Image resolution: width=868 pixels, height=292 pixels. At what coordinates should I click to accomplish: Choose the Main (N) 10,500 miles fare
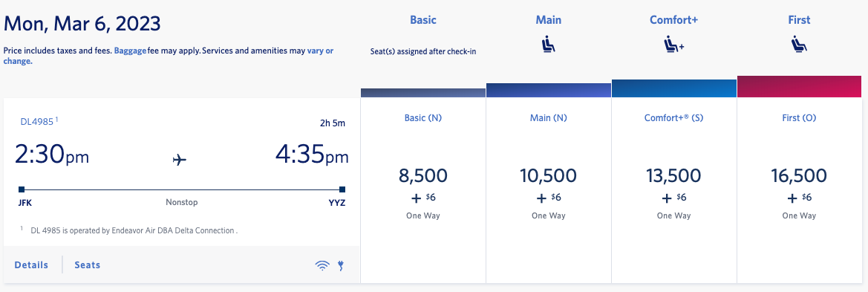tap(549, 191)
